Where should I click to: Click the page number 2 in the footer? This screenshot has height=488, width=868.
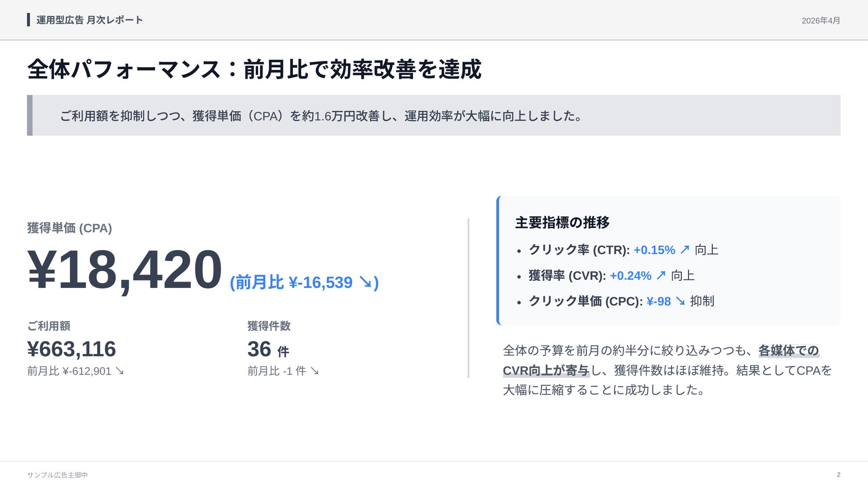point(838,475)
